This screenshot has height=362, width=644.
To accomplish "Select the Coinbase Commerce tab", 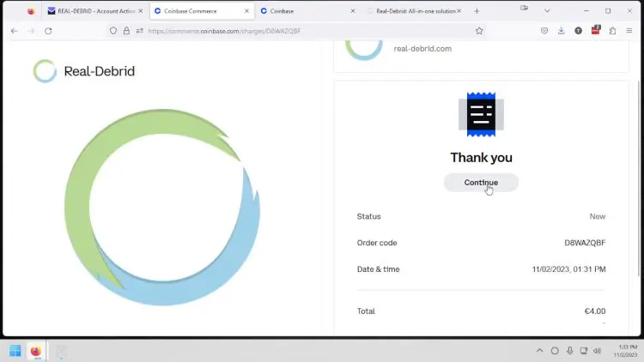I will point(202,11).
